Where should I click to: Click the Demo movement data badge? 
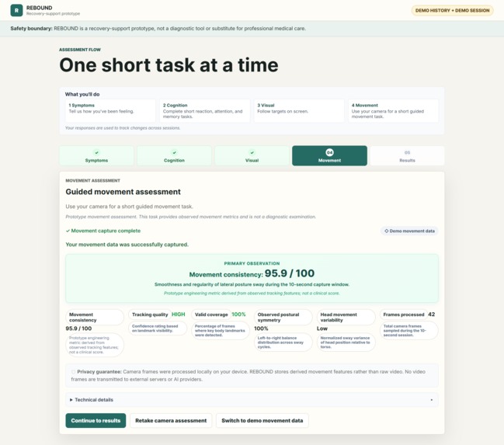(409, 231)
